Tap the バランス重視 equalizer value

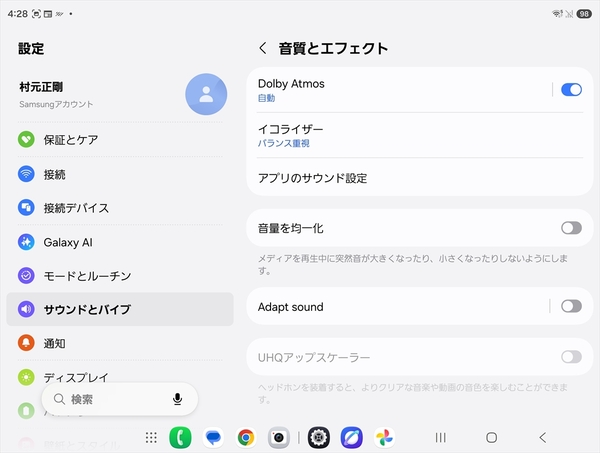point(284,143)
